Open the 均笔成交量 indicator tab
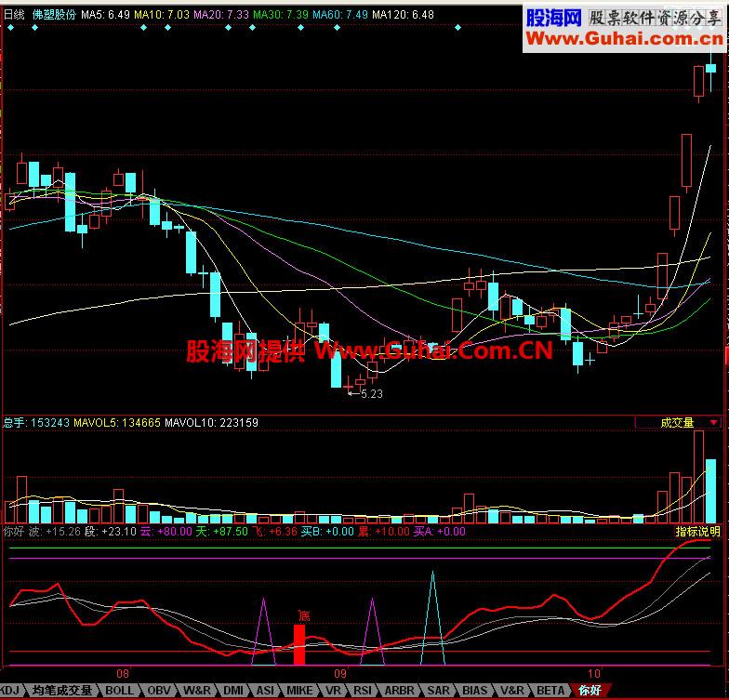The height and width of the screenshot is (700, 729). tap(61, 690)
